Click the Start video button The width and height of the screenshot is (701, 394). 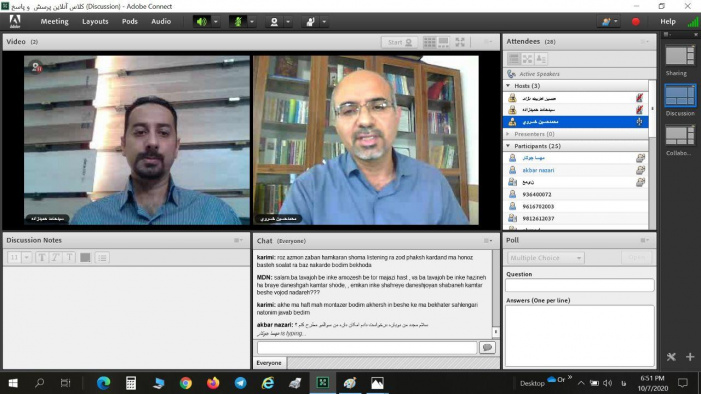[399, 42]
